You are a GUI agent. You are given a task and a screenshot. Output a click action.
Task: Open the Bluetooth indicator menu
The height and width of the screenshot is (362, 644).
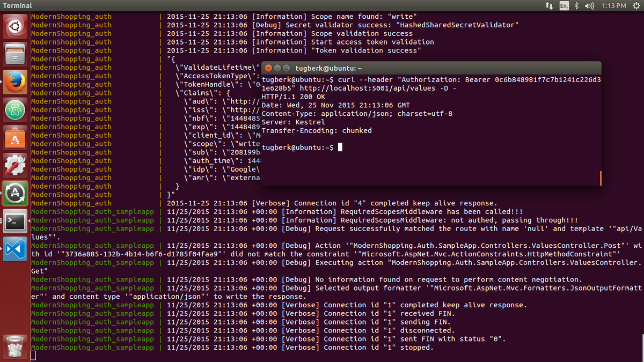click(x=576, y=5)
